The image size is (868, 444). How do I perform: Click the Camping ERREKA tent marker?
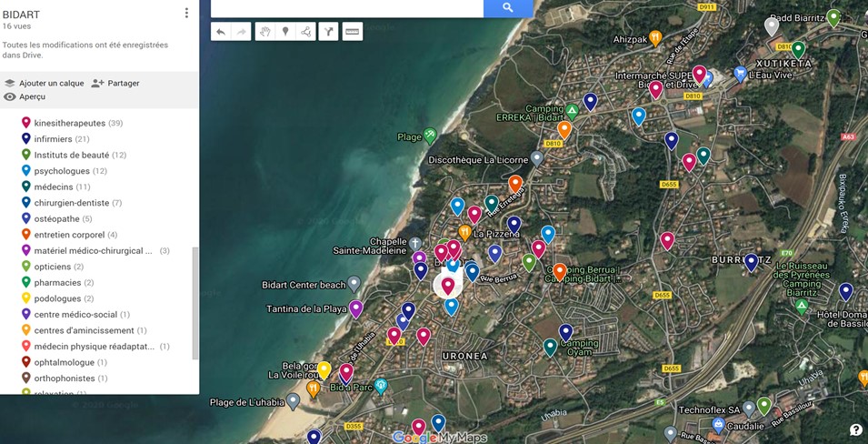(573, 110)
